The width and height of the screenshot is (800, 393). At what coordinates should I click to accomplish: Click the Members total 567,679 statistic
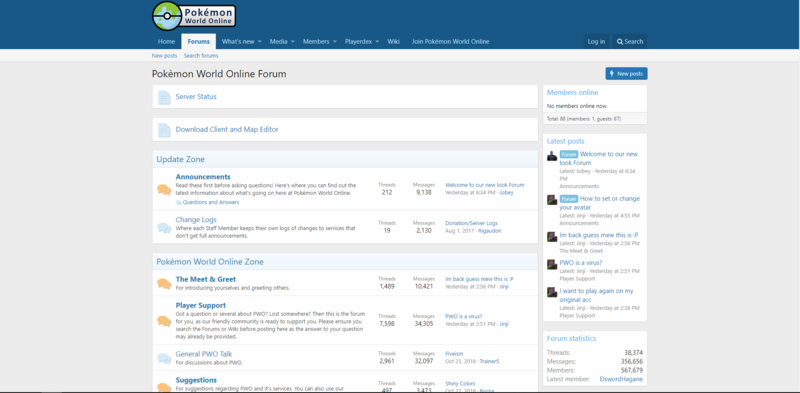point(632,371)
